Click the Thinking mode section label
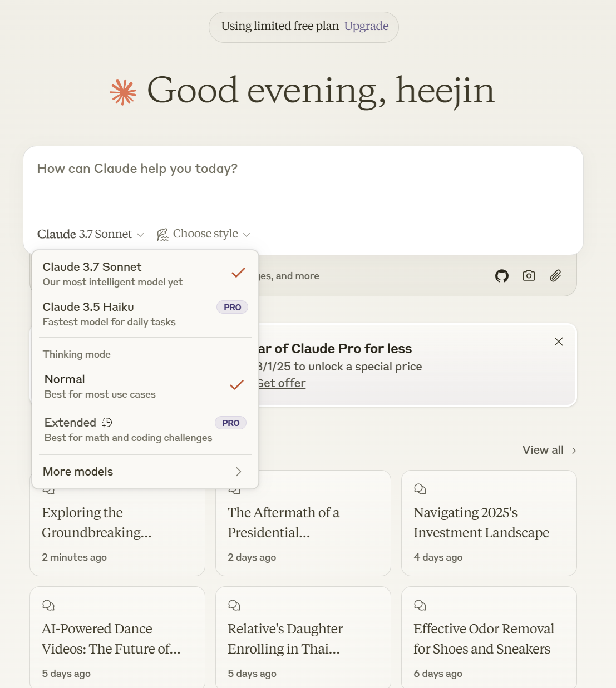 click(x=77, y=354)
